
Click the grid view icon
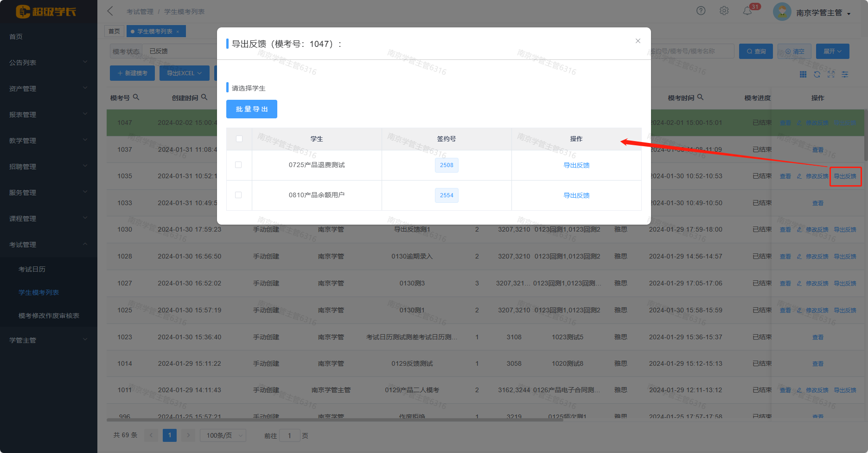[803, 74]
